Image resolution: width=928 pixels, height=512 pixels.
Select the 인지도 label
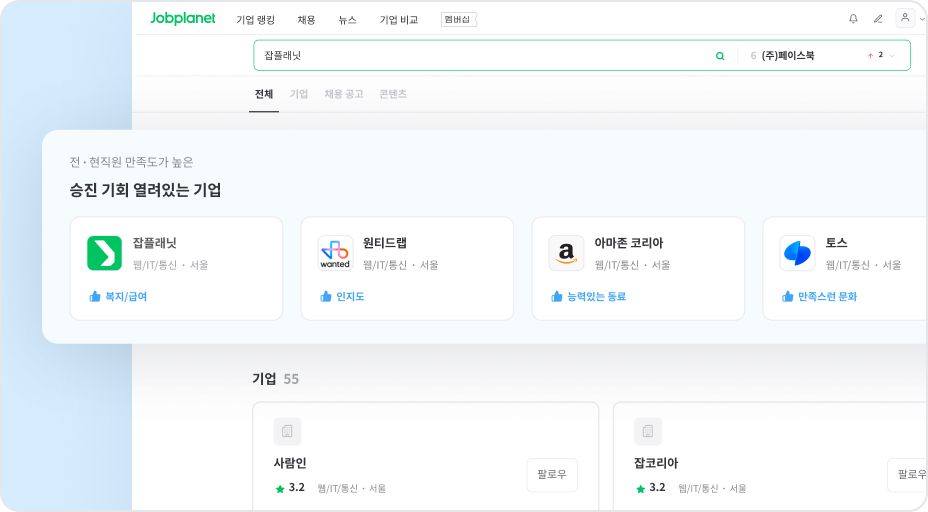point(350,297)
